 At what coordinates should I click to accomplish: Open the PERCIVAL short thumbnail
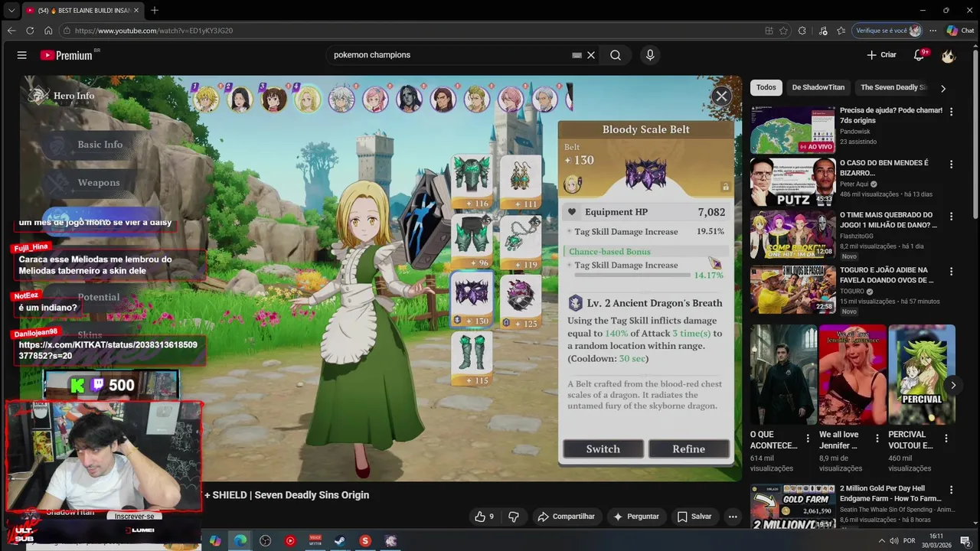[x=922, y=374]
